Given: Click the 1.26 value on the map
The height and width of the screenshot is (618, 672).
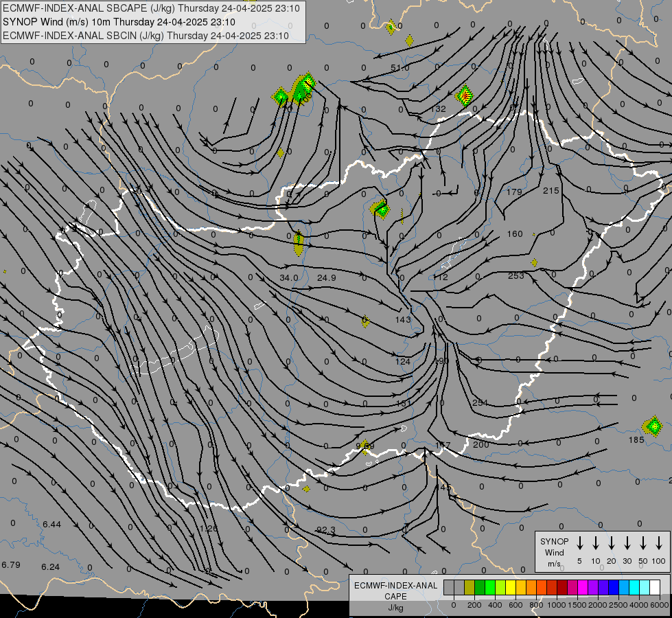Looking at the screenshot, I should click(x=209, y=528).
